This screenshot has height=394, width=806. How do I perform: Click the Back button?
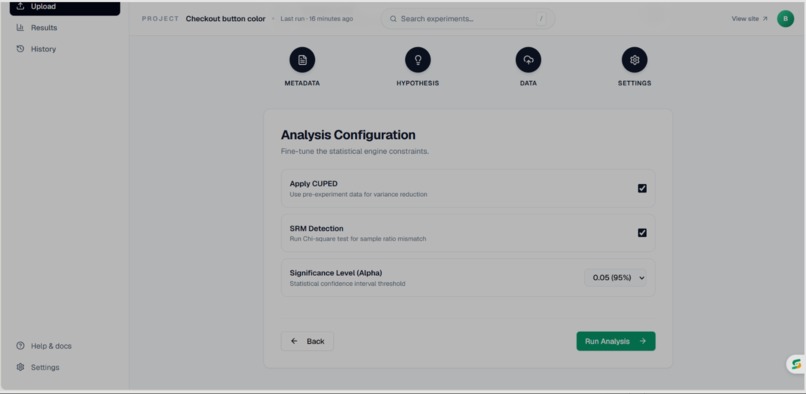click(x=307, y=341)
